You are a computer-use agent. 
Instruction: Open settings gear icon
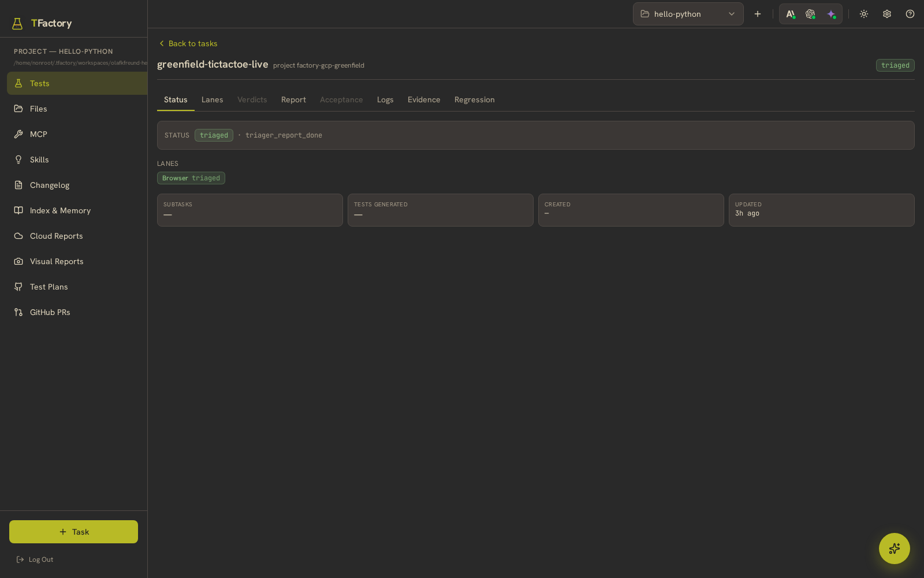887,14
